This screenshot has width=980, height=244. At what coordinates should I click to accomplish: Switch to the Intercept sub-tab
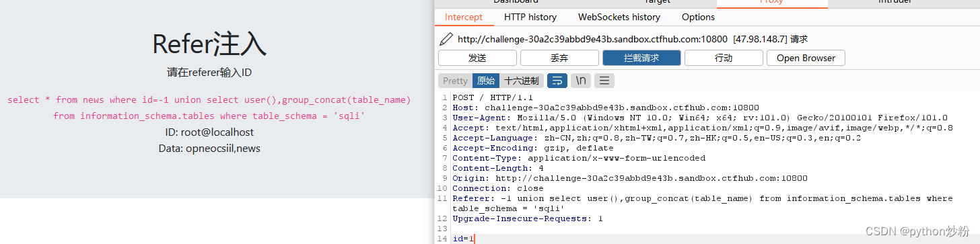coord(464,17)
